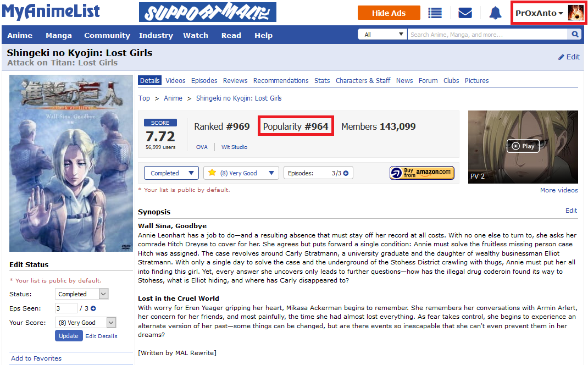The height and width of the screenshot is (365, 588).
Task: Click into the search anime input field
Action: point(487,35)
